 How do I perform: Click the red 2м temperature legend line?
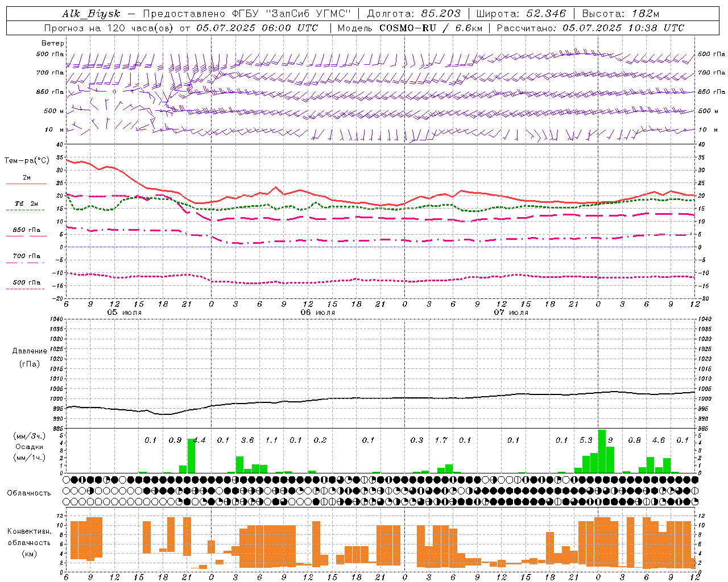tap(26, 184)
